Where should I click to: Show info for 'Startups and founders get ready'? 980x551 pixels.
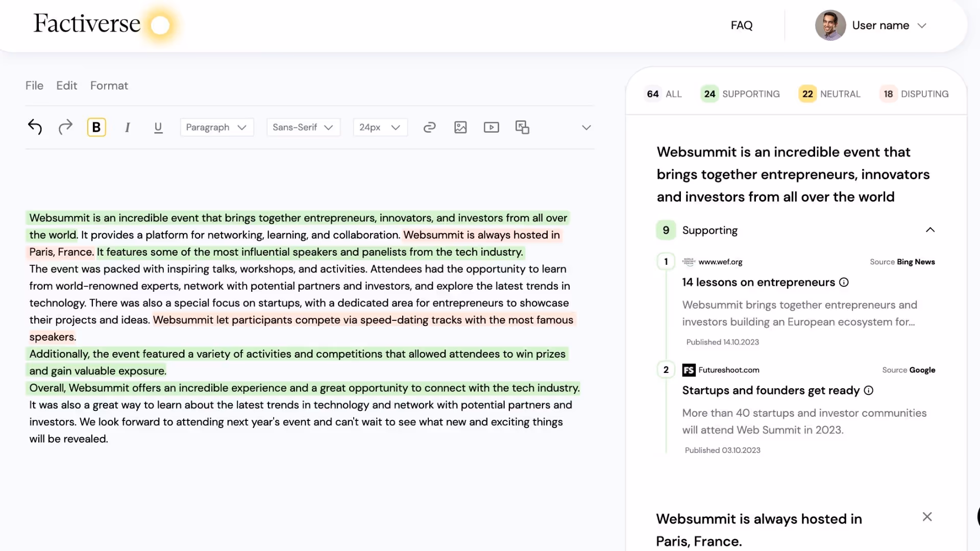point(868,390)
